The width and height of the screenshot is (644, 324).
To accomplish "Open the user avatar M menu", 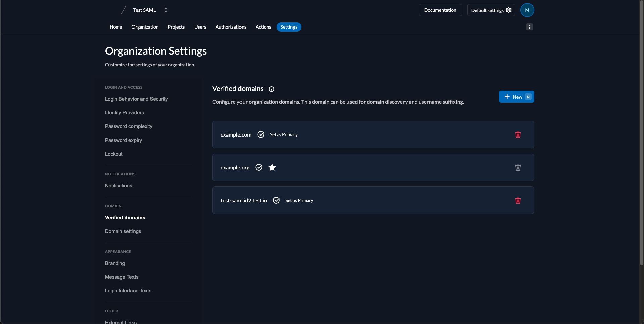I will click(x=527, y=10).
